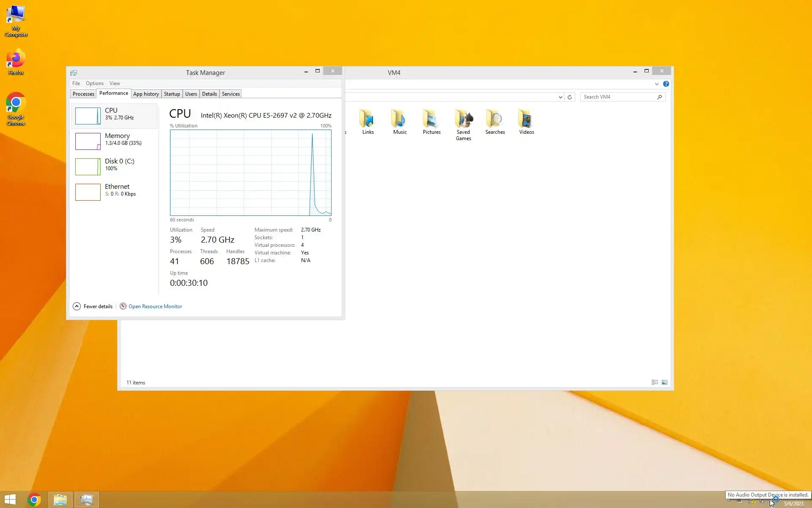Open the address bar history dropdown
The image size is (812, 508).
[x=560, y=97]
